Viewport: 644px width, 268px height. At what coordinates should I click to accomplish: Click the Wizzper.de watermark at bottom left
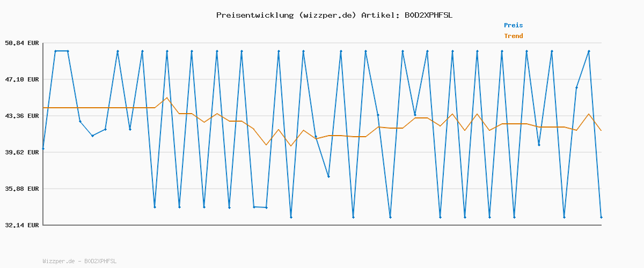coord(79,261)
